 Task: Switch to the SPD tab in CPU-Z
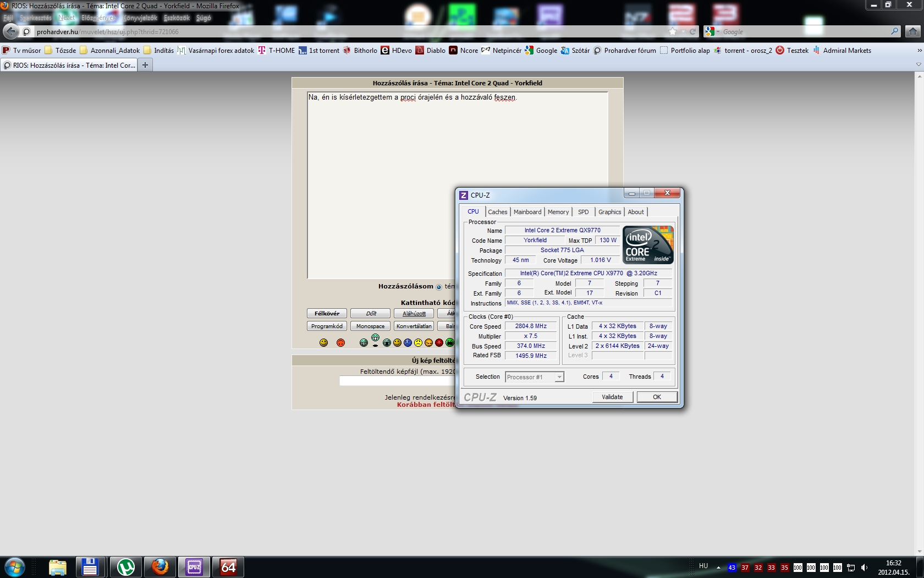(584, 212)
